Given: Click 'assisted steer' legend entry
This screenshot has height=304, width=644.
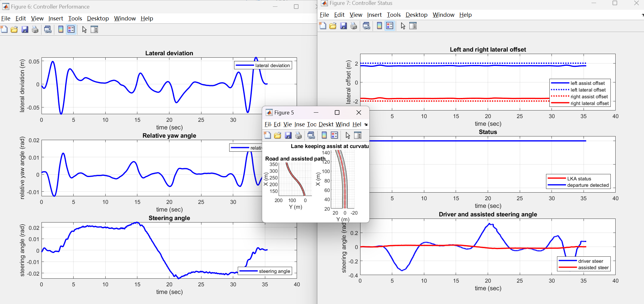Looking at the screenshot, I should (x=584, y=267).
